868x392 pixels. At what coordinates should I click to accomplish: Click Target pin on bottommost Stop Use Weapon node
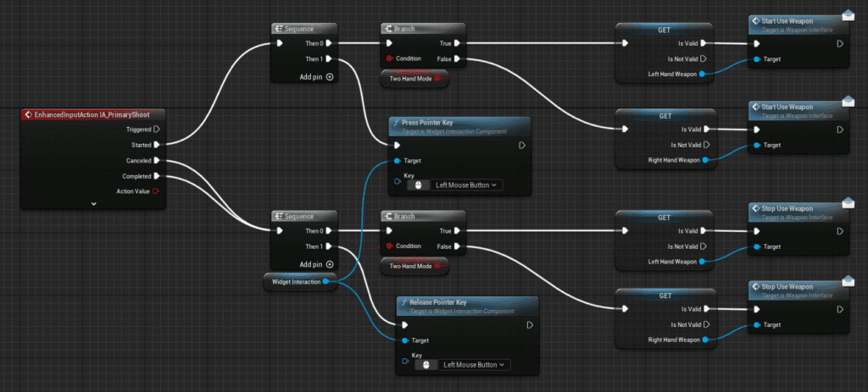pyautogui.click(x=756, y=325)
